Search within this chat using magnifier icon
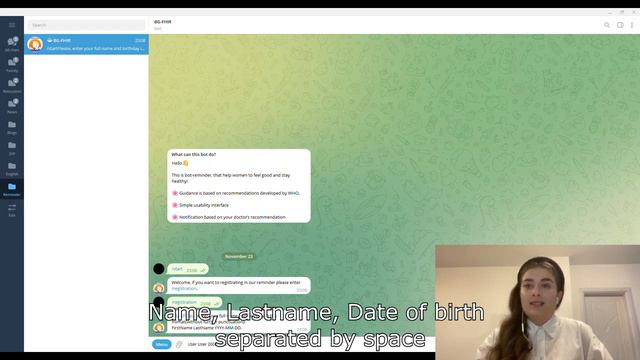Viewport: 640px width, 360px height. [607, 25]
